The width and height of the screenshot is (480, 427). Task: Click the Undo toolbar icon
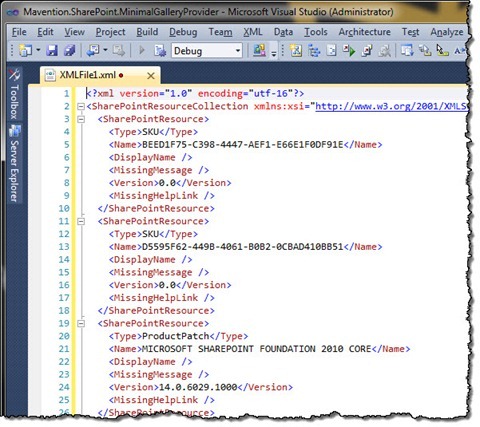(x=92, y=51)
